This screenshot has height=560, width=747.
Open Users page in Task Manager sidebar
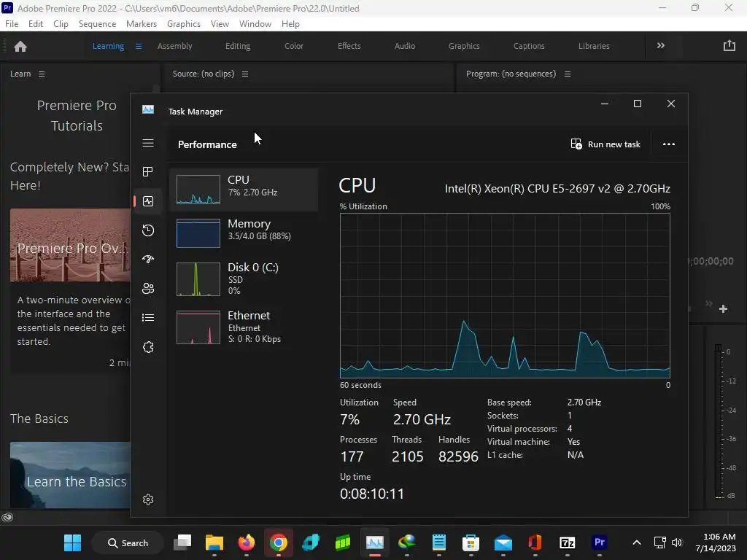click(147, 289)
